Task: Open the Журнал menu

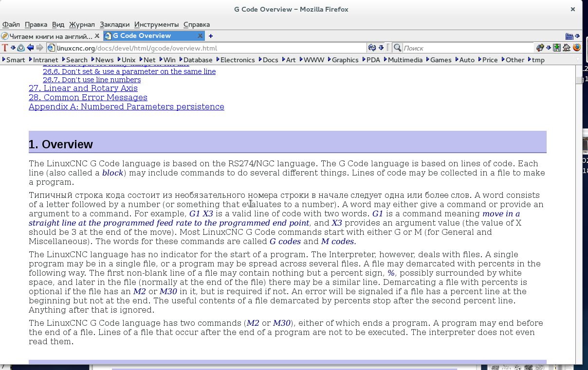Action: [x=82, y=24]
